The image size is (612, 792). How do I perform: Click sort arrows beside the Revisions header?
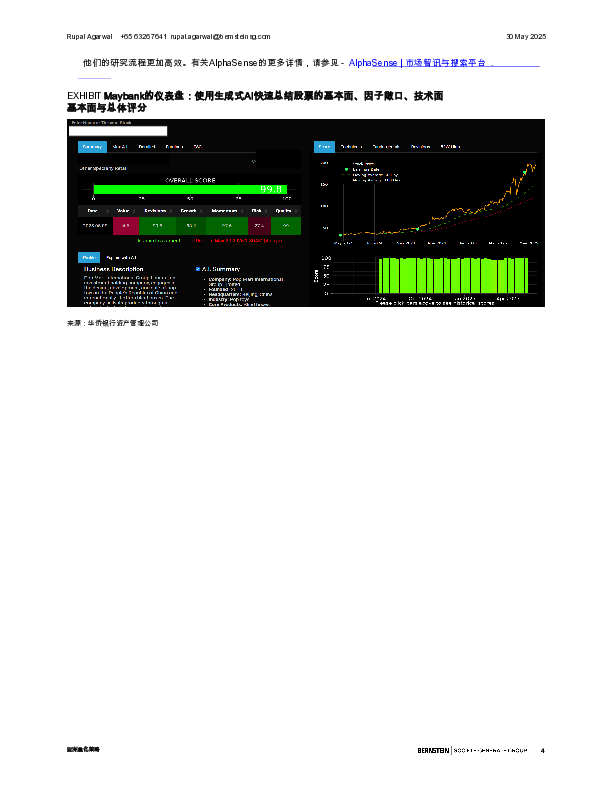171,211
